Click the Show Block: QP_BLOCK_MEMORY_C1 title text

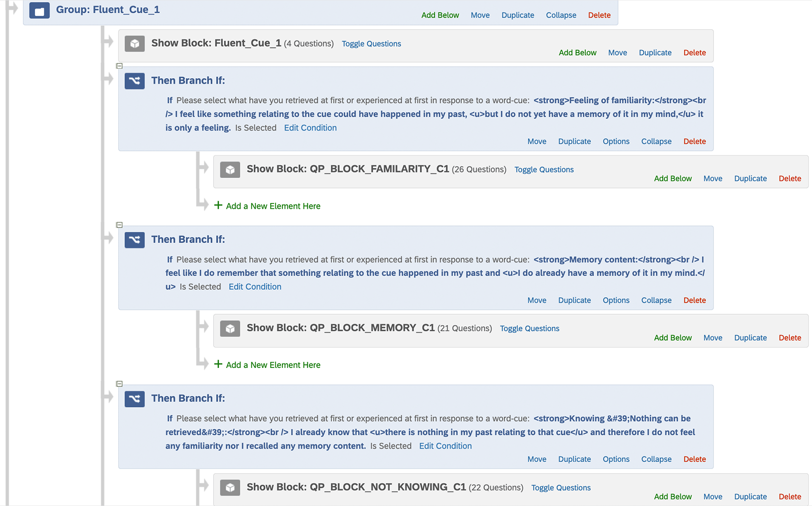pos(340,328)
